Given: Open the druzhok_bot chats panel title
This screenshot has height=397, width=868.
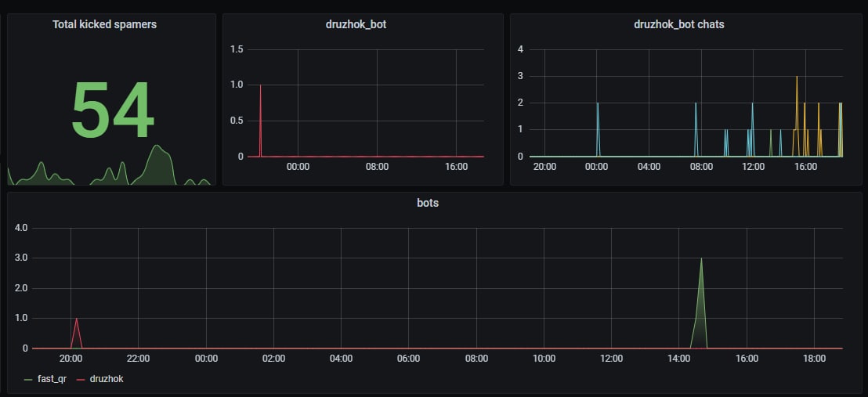Looking at the screenshot, I should 678,24.
